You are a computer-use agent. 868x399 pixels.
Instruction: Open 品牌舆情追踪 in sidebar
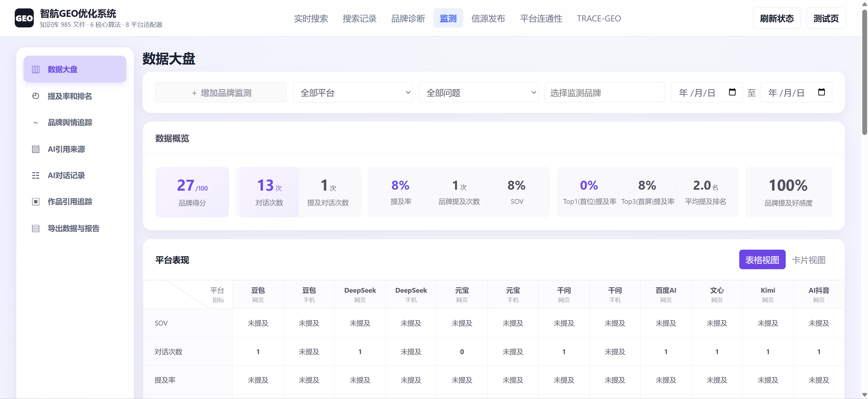[x=75, y=123]
